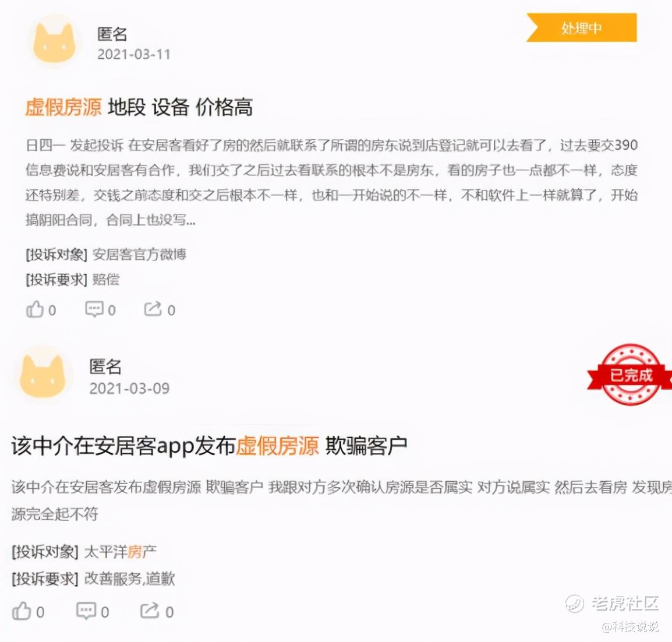
Task: Click the 老虎社区 watermark logo
Action: pyautogui.click(x=611, y=604)
